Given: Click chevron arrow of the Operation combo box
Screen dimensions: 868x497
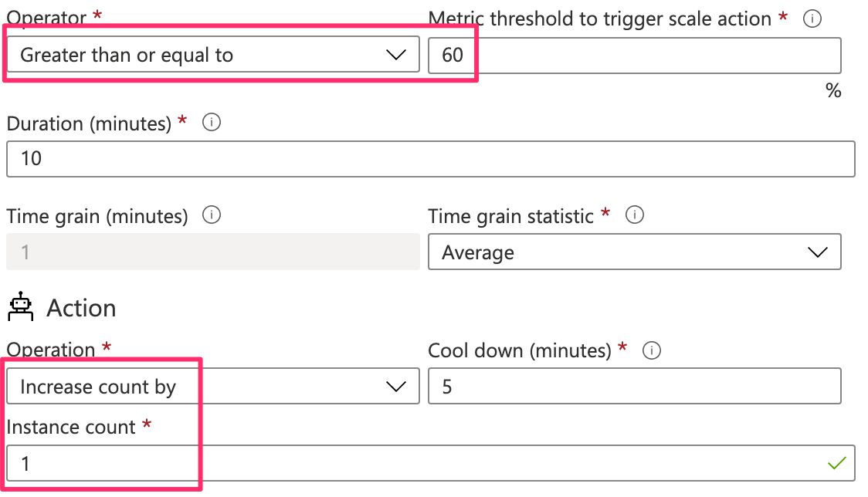Looking at the screenshot, I should coord(396,387).
